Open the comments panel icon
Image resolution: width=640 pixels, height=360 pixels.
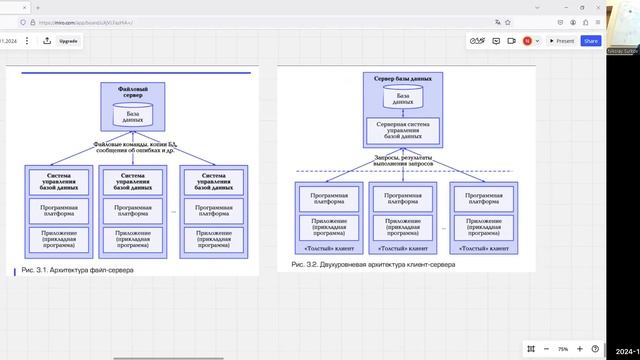click(496, 41)
